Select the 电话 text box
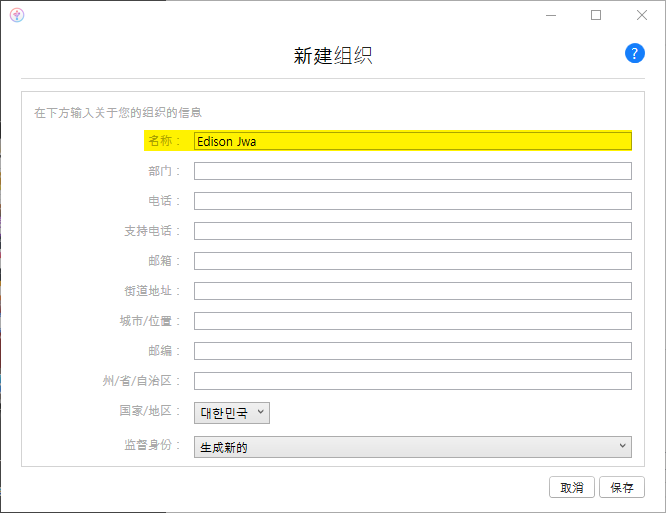 click(412, 201)
